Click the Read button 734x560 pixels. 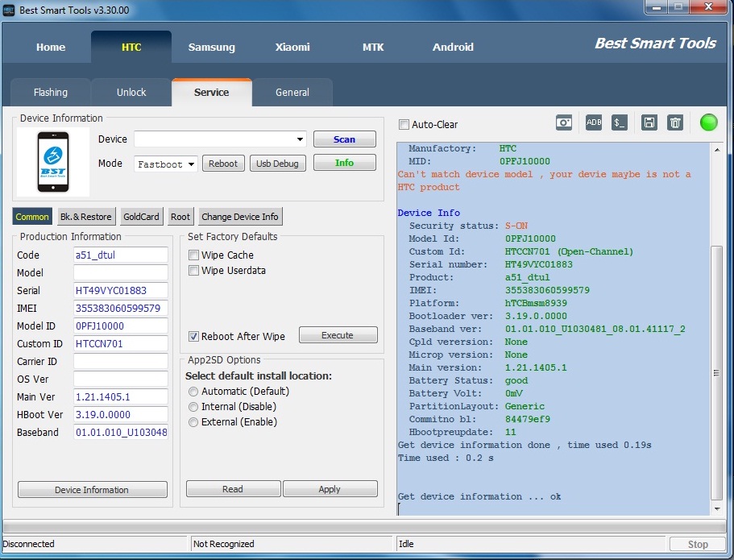(x=233, y=489)
